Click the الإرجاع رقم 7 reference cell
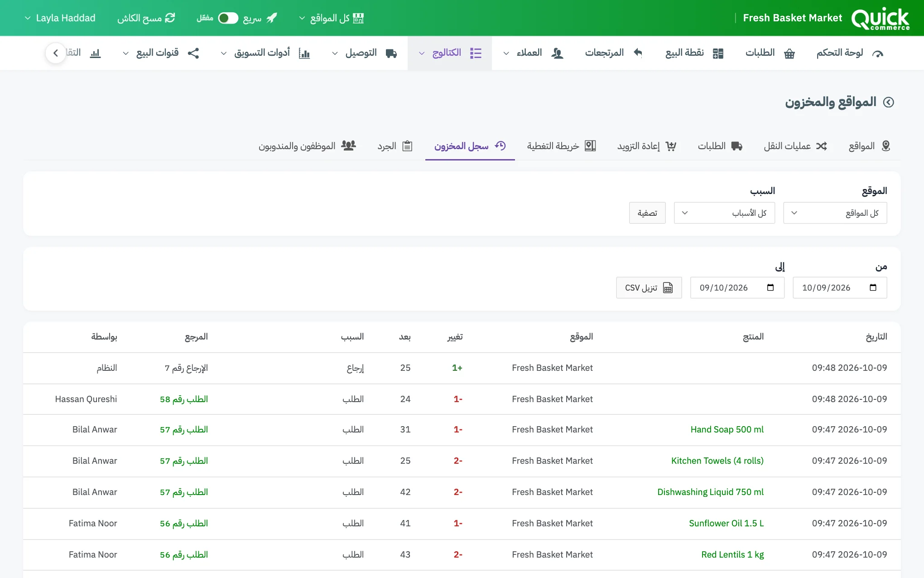Image resolution: width=924 pixels, height=578 pixels. pyautogui.click(x=186, y=368)
